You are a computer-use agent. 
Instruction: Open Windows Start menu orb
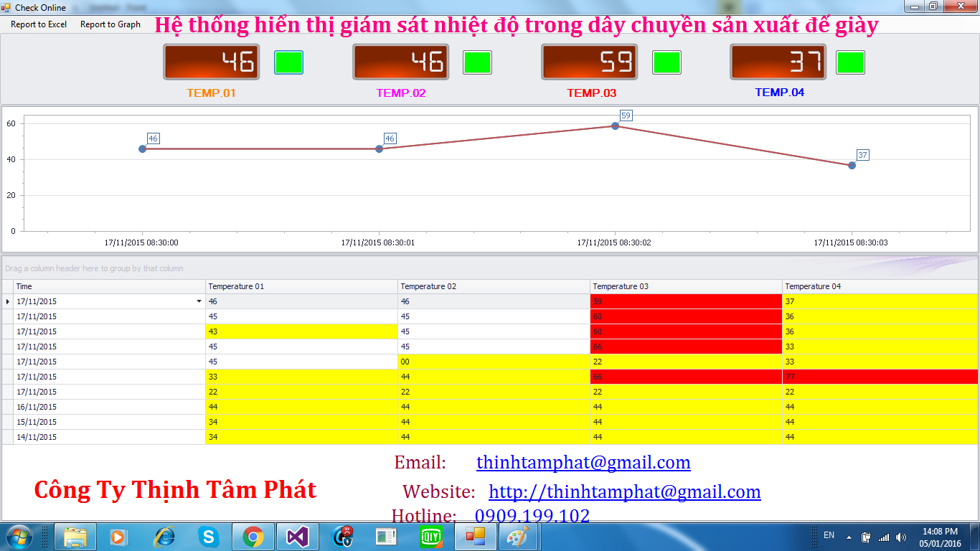[x=18, y=537]
